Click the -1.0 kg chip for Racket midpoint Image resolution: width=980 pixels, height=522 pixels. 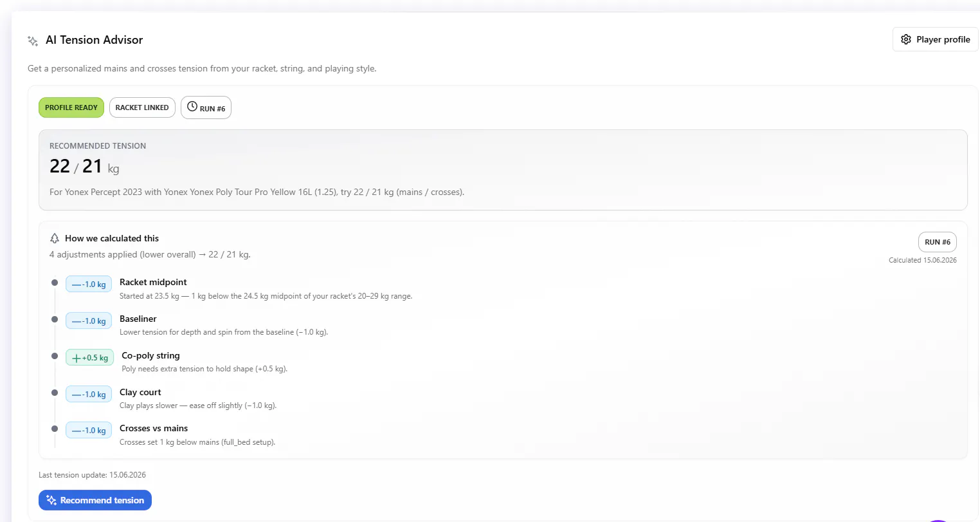89,284
